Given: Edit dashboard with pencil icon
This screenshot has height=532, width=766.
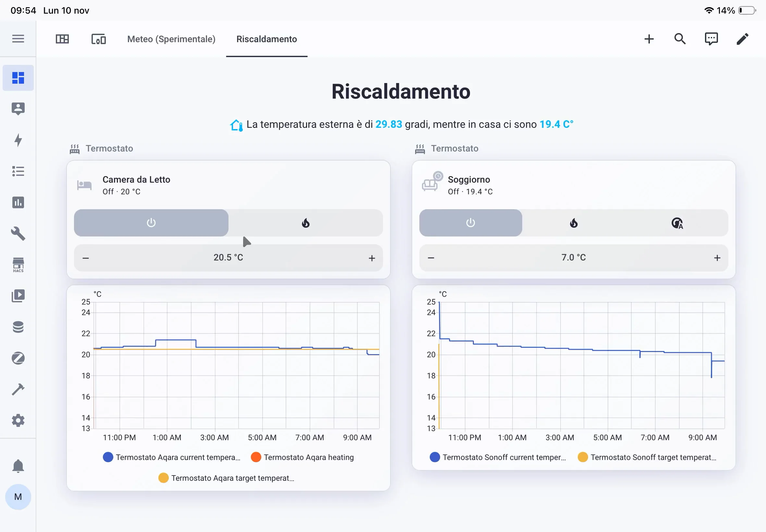Looking at the screenshot, I should point(742,39).
